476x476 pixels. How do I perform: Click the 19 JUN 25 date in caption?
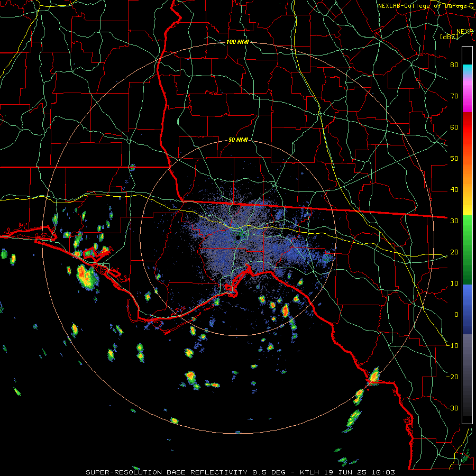345,472
